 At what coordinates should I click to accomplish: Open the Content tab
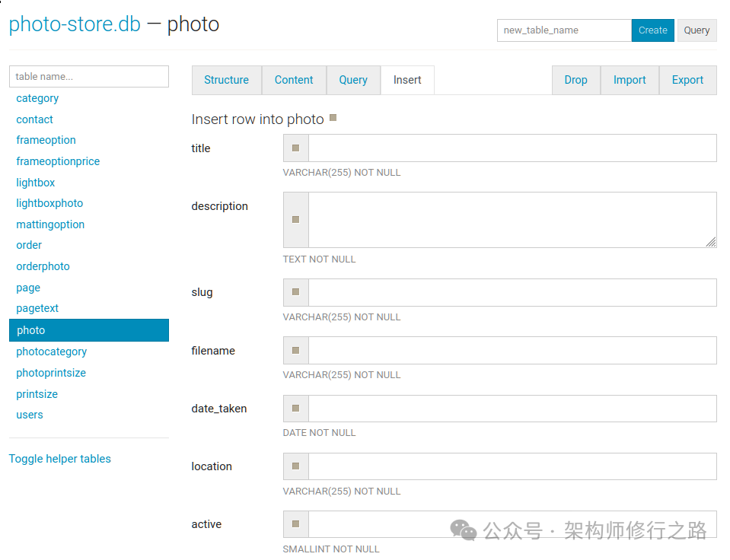(294, 80)
